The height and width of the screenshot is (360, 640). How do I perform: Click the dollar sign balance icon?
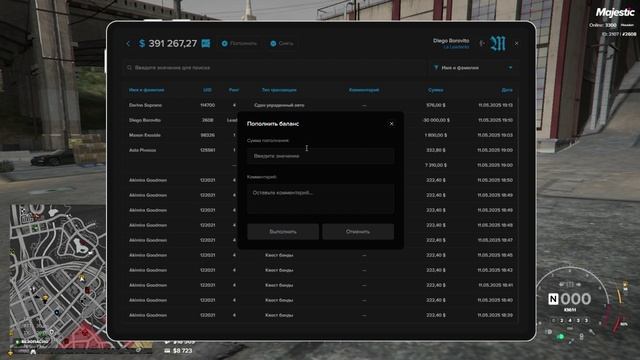point(142,43)
